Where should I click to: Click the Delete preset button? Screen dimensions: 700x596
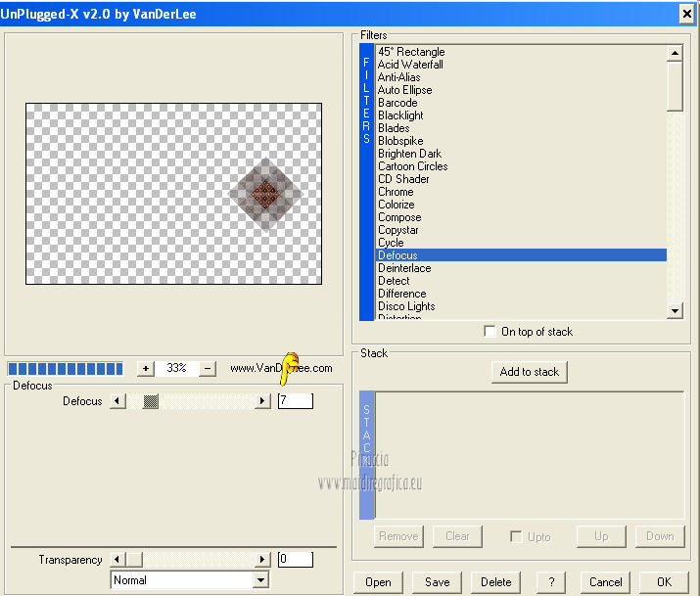(x=496, y=582)
